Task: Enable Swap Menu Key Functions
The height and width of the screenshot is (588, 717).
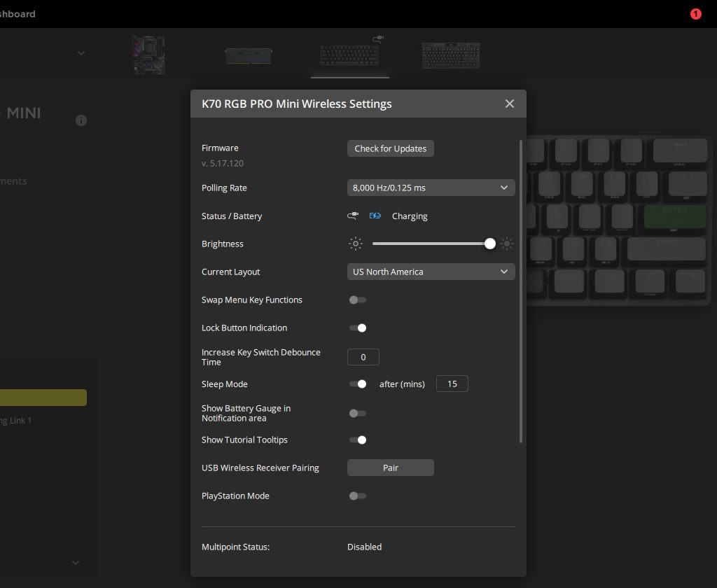Action: coord(358,300)
